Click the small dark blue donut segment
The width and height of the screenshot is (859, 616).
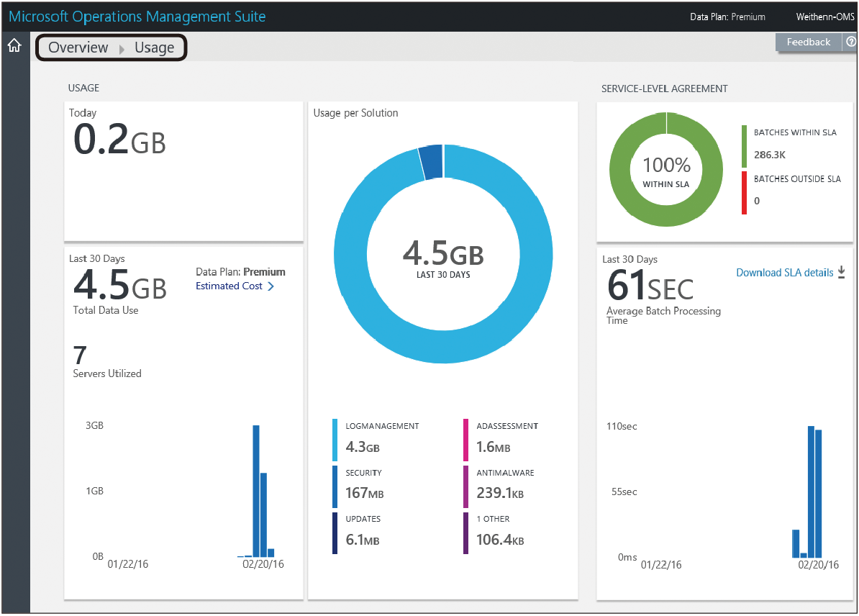(431, 162)
